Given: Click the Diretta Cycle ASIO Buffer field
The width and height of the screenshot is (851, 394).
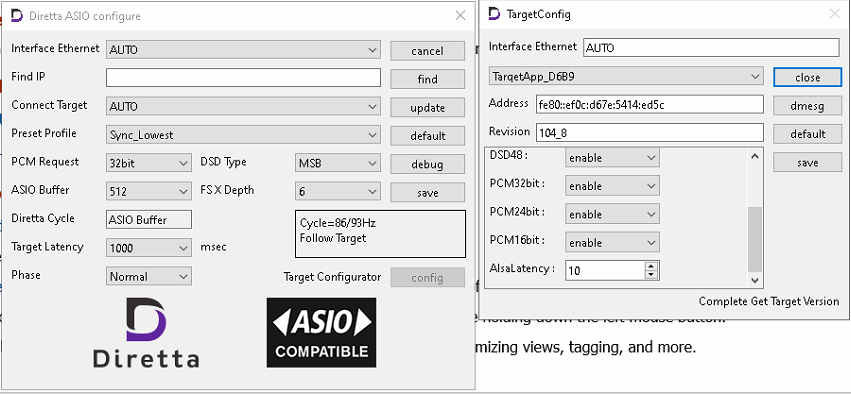Looking at the screenshot, I should click(x=149, y=220).
